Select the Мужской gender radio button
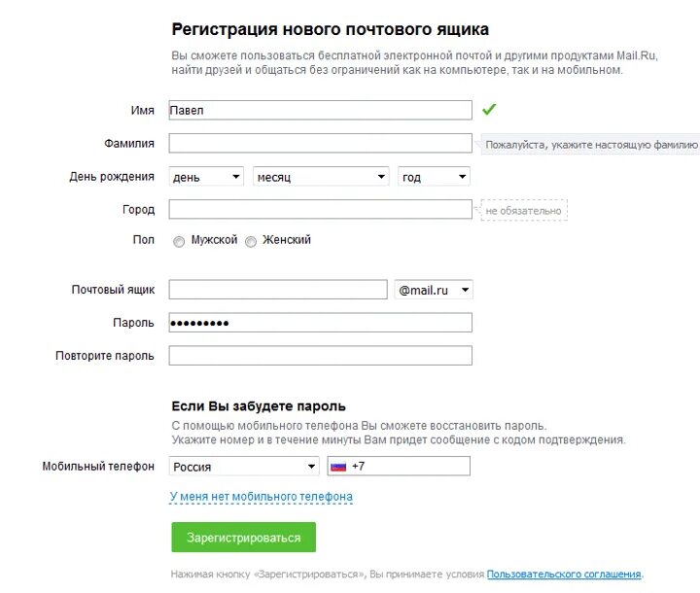This screenshot has height=593, width=700. point(179,241)
